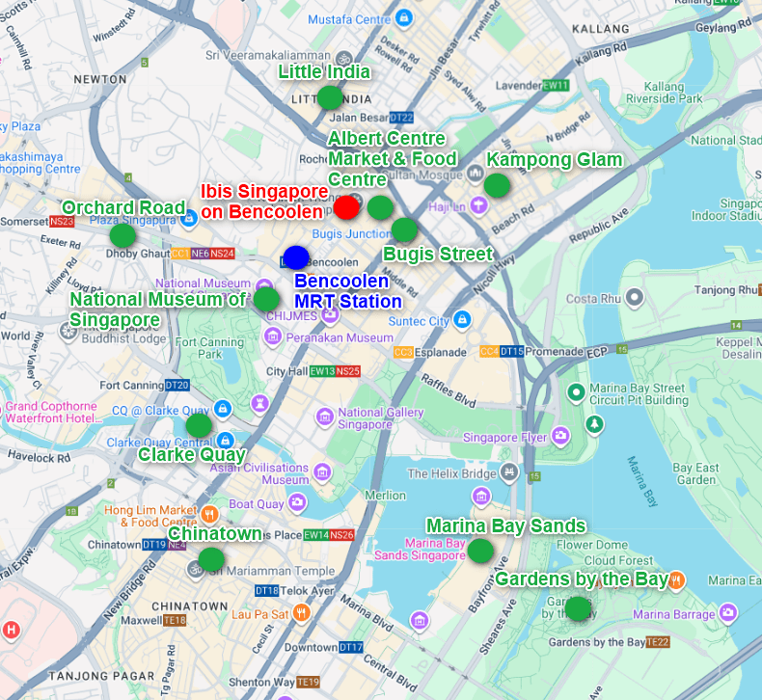Open the Hong Lim Market food icon

[210, 512]
